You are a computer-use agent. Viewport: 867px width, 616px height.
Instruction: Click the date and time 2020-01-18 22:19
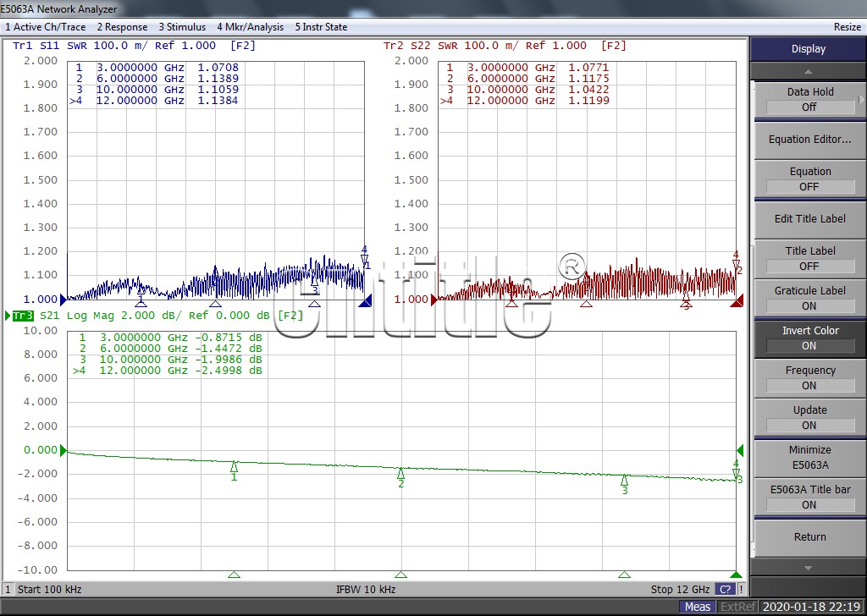pos(811,607)
